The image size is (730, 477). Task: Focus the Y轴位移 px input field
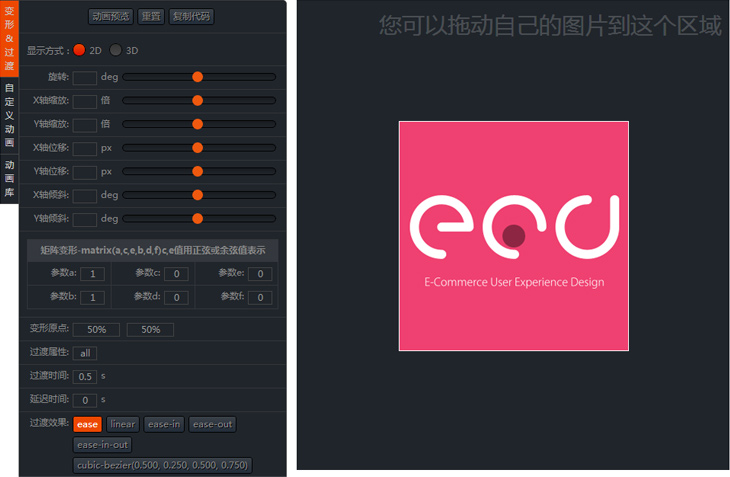point(85,172)
